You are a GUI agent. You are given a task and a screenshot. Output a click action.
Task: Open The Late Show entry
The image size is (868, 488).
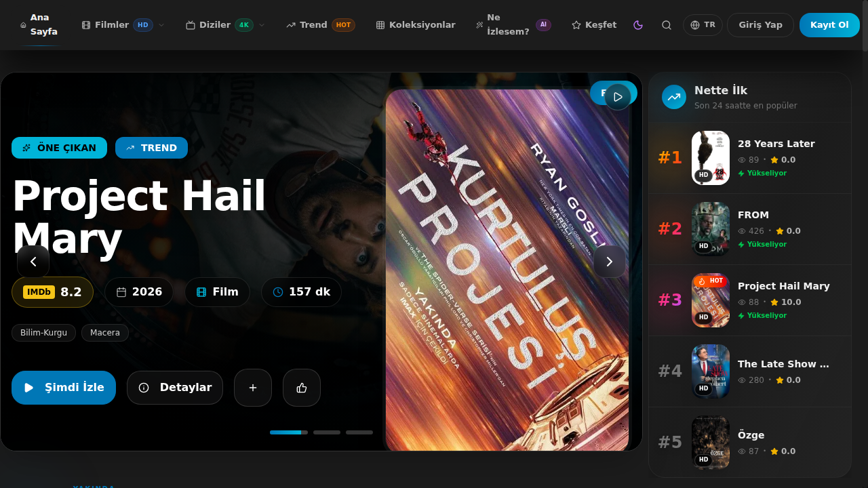coord(783,364)
